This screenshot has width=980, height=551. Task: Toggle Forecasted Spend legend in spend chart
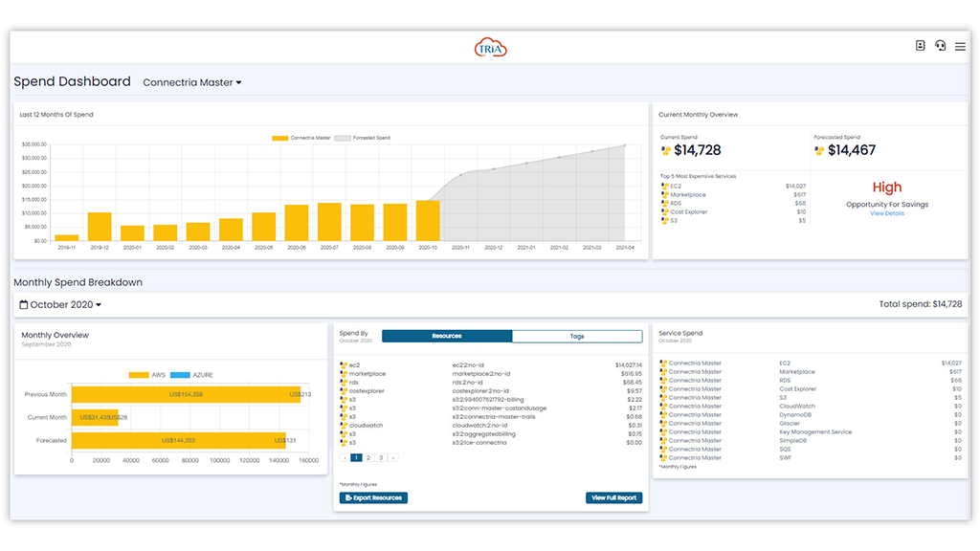[x=363, y=138]
